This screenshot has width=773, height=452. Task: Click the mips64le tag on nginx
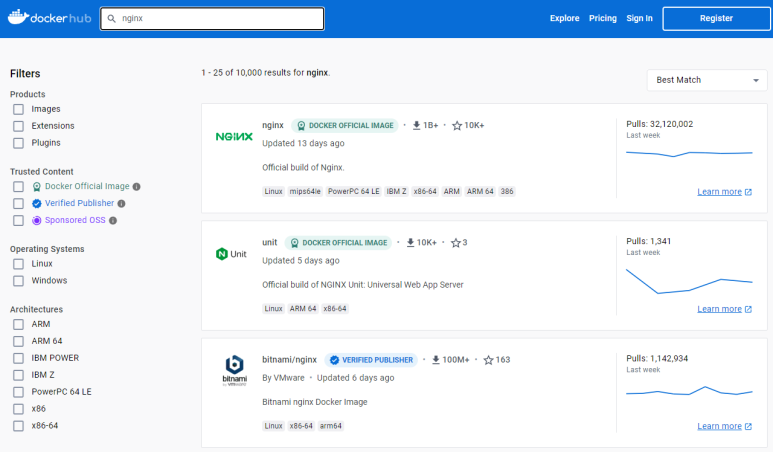(305, 191)
